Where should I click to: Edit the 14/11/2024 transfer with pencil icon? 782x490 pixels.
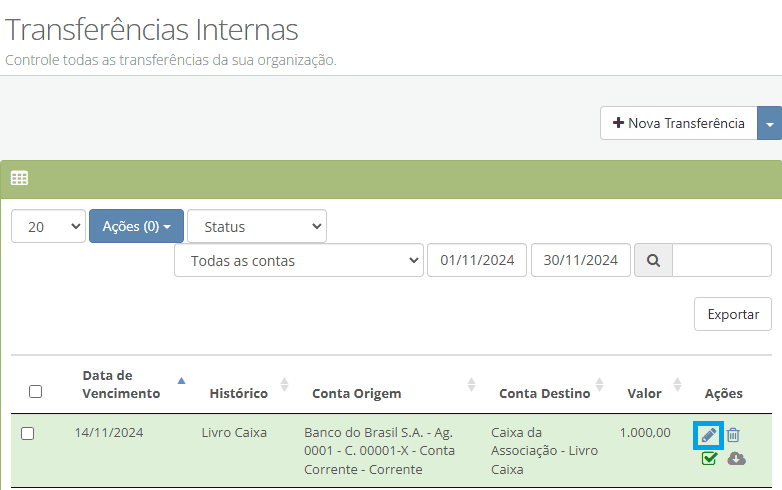709,435
